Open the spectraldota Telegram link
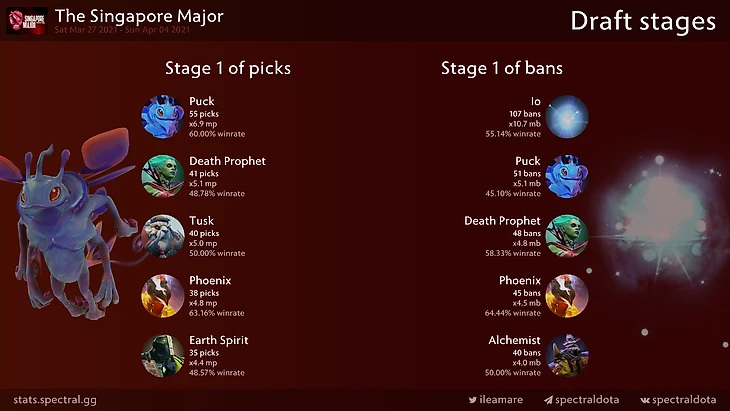Screen dimensions: 730x411 [580, 400]
